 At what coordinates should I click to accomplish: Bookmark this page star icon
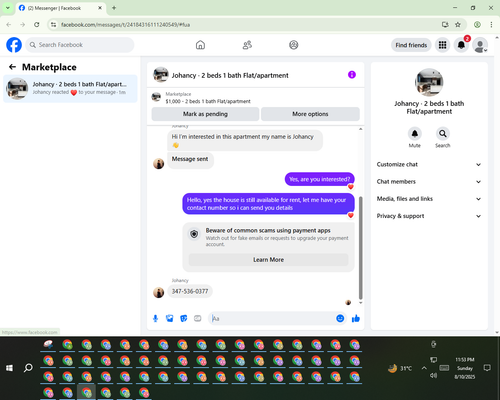point(458,25)
